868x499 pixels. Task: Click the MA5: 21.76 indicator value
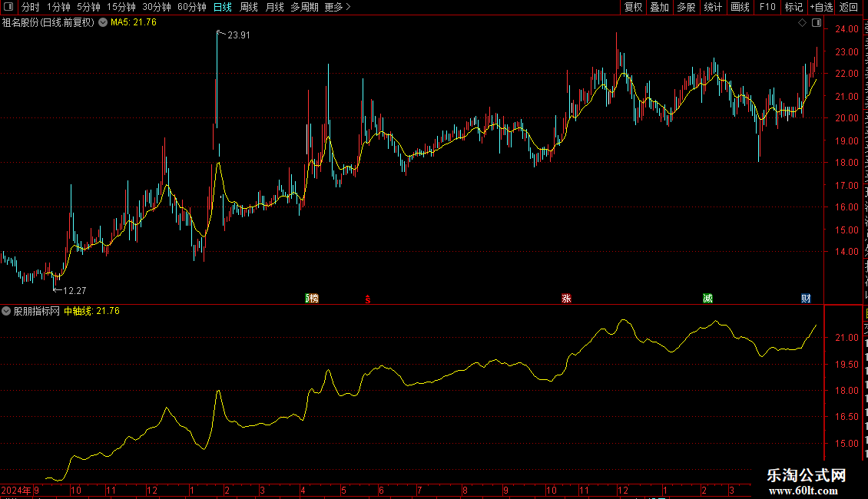click(x=134, y=23)
